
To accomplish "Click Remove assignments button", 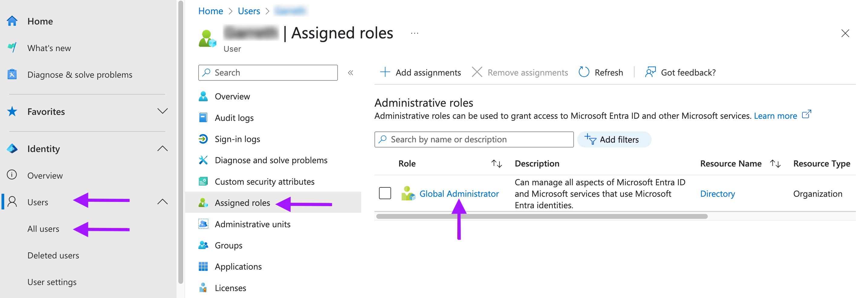I will click(x=520, y=73).
